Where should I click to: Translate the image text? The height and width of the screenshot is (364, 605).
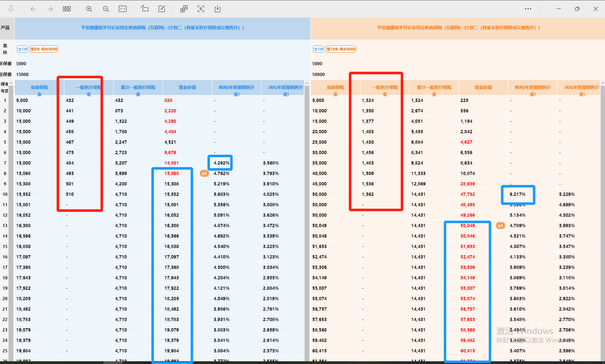click(184, 9)
